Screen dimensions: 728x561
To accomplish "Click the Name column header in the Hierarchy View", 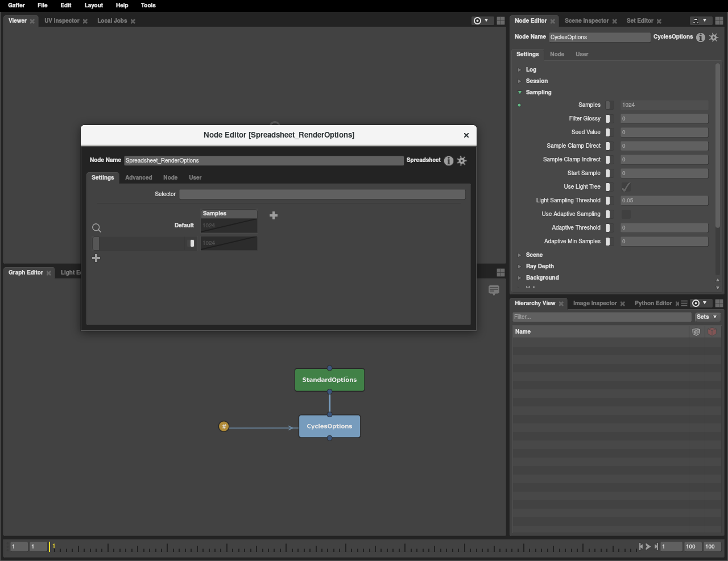I will click(x=601, y=332).
